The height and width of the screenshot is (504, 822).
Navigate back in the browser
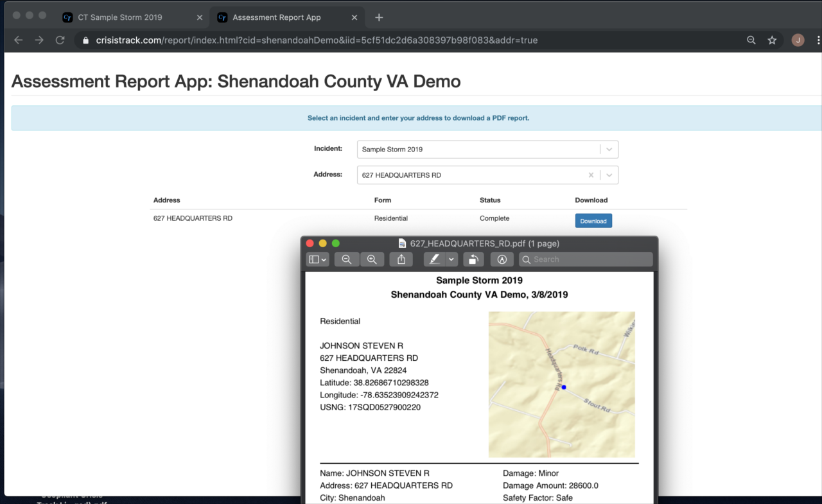(x=18, y=40)
